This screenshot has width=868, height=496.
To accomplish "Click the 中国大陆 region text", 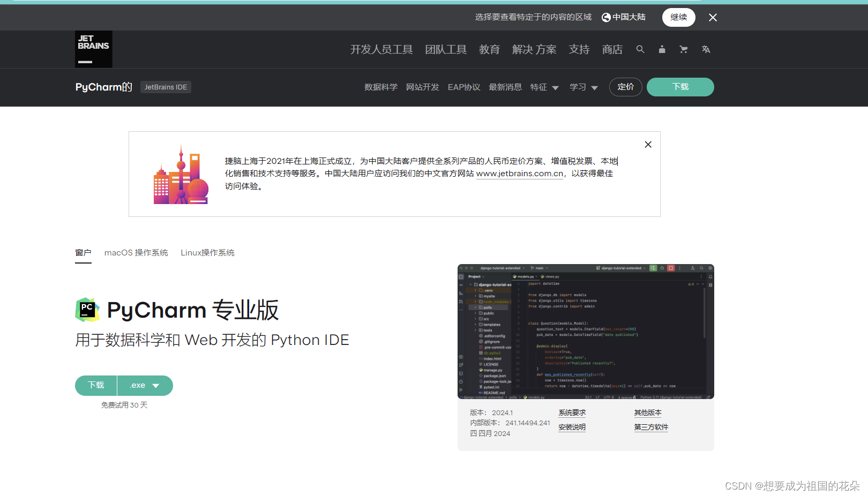I will pos(629,17).
